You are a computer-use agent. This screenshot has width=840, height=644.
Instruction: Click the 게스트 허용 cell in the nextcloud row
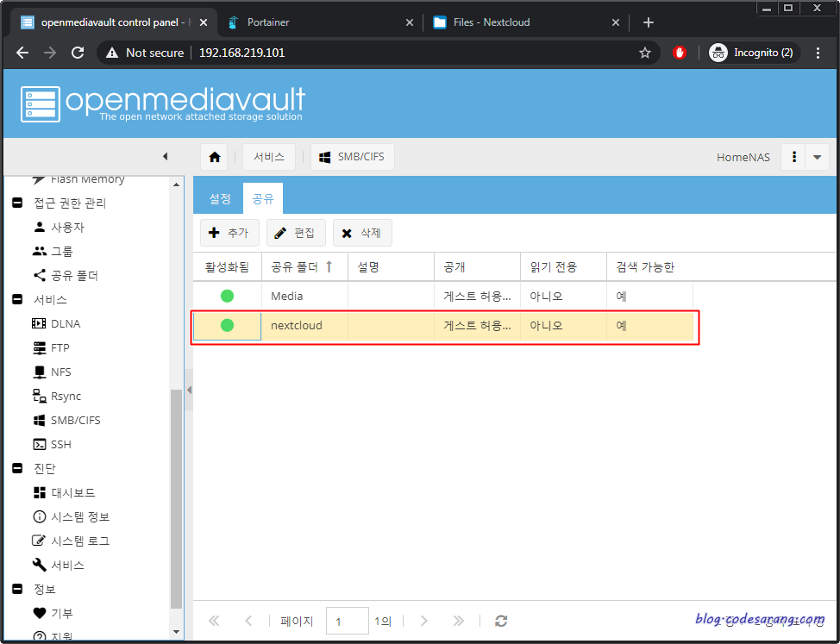477,326
